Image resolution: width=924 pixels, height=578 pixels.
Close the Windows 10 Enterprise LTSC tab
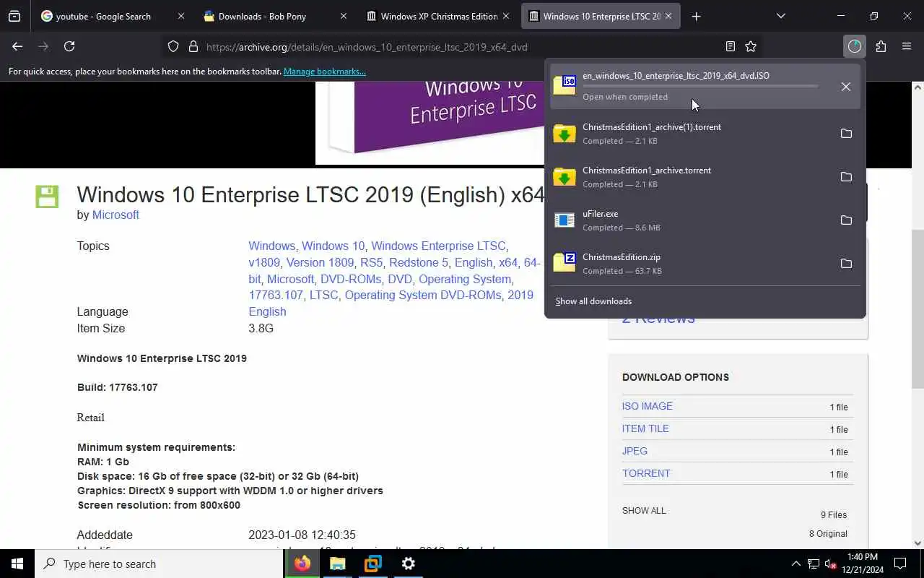coord(668,16)
